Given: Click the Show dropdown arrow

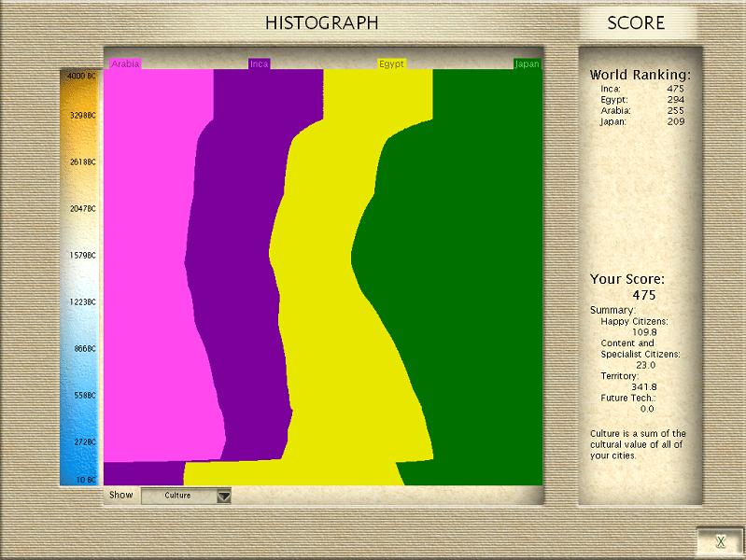Looking at the screenshot, I should click(223, 496).
